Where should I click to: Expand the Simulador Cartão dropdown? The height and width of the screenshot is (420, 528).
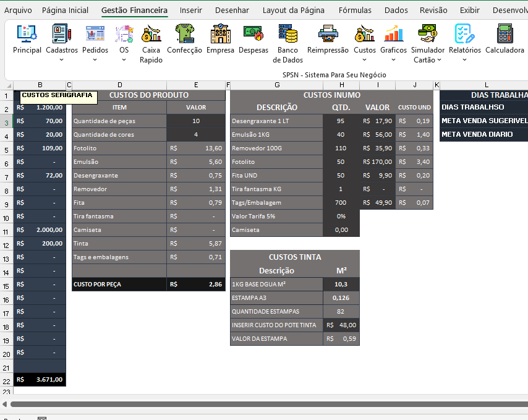[439, 59]
